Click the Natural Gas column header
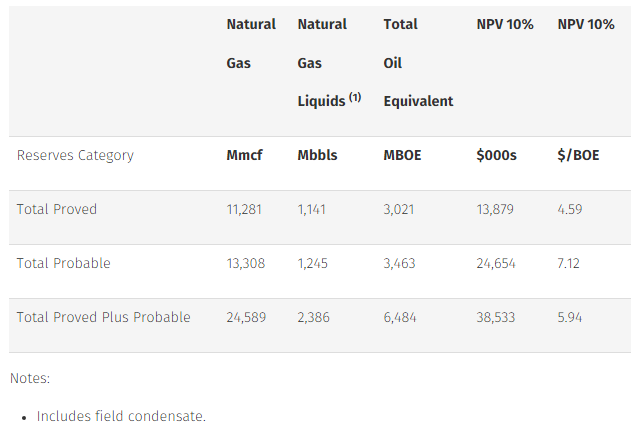Image resolution: width=639 pixels, height=428 pixels. pos(251,43)
